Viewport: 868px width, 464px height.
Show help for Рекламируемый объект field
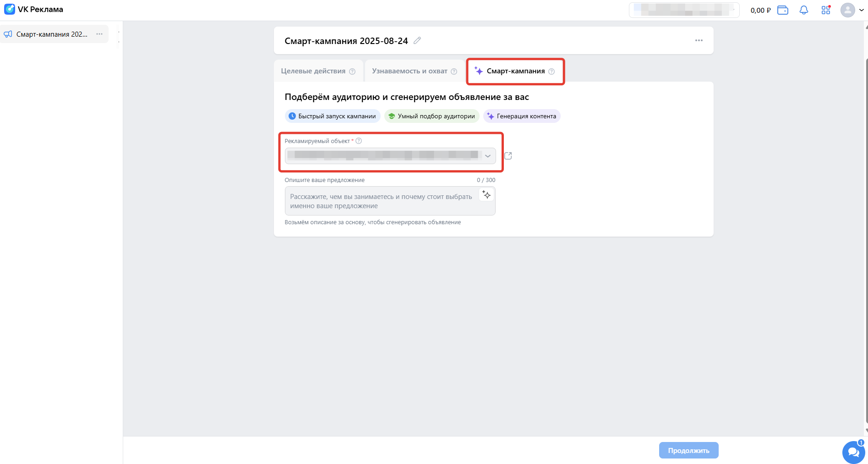(x=359, y=141)
